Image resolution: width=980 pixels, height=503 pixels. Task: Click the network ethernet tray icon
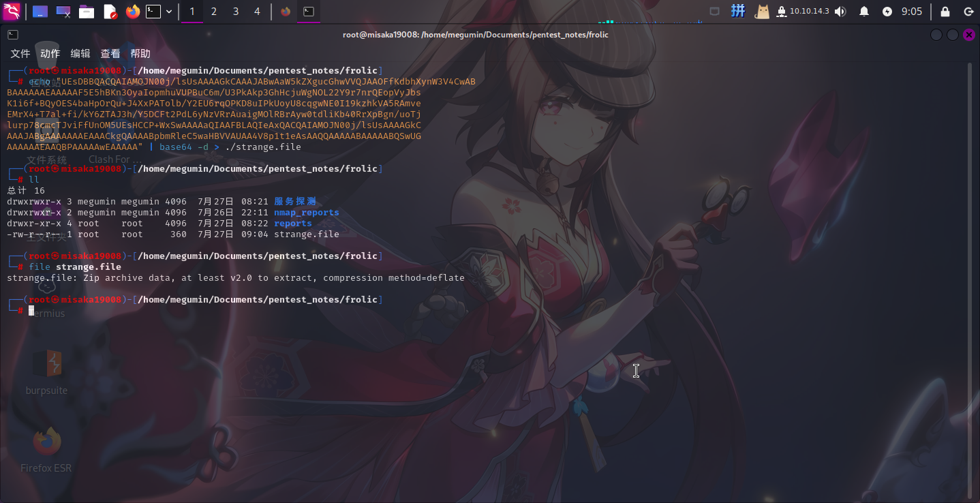715,11
